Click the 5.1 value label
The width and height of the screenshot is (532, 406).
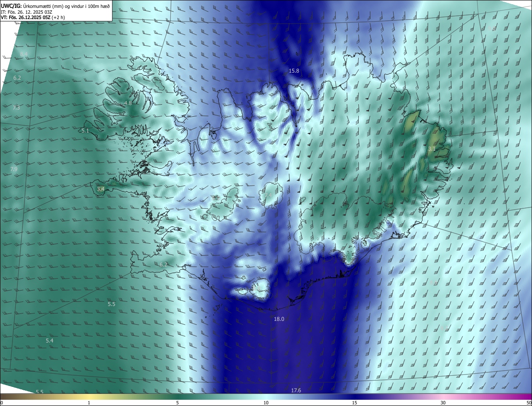85,131
